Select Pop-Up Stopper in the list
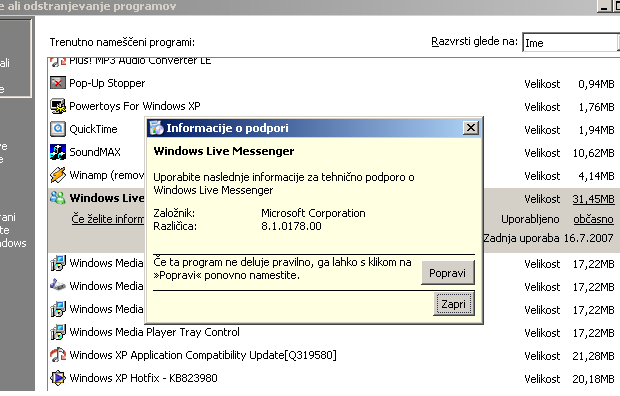Screen dimensions: 620x396 click(107, 83)
